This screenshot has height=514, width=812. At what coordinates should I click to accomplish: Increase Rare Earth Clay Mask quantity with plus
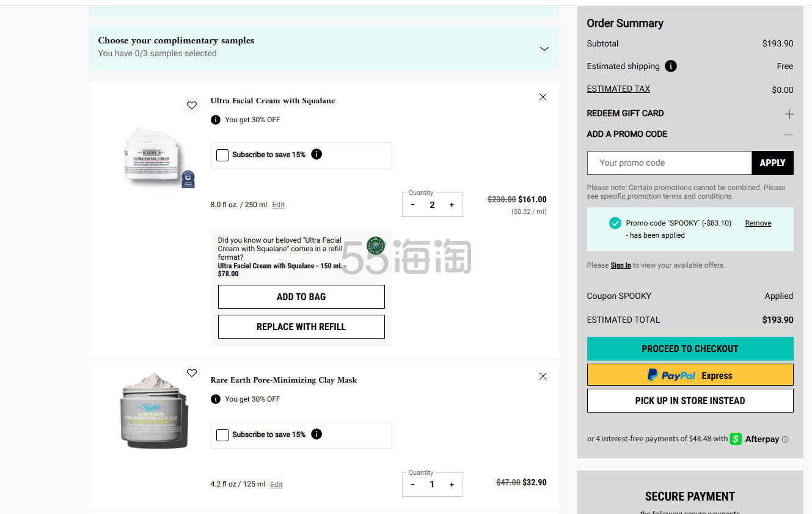[452, 485]
